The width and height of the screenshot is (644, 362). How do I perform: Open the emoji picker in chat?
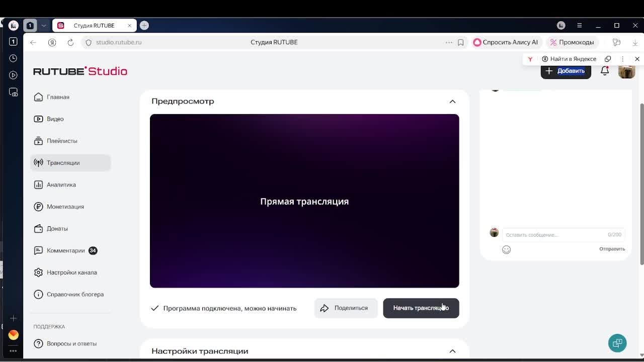[x=506, y=249]
